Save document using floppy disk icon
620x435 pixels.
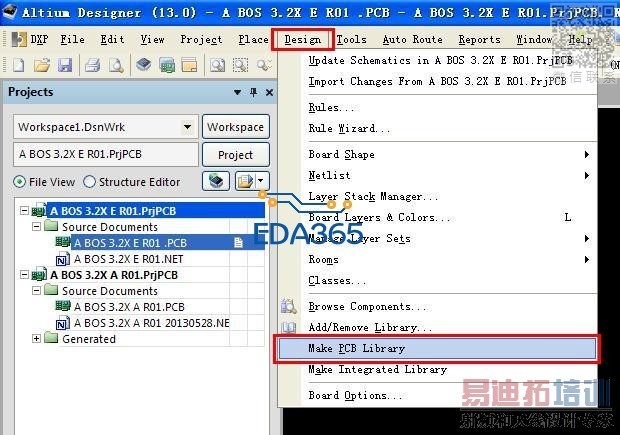[65, 65]
